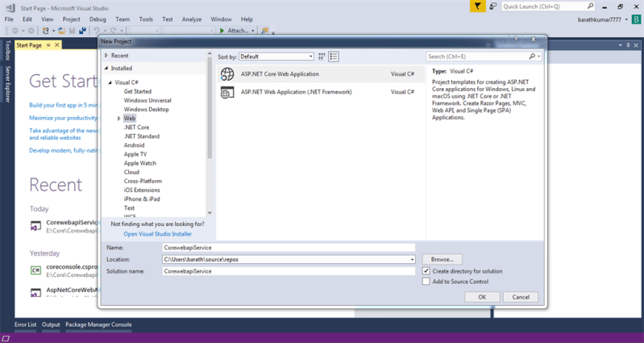The image size is (644, 343).
Task: Expand the Web tree node arrow
Action: pyautogui.click(x=118, y=119)
